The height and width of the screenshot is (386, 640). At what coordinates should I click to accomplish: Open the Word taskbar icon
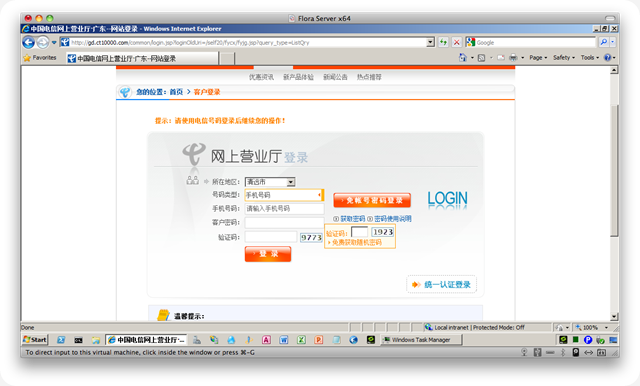coord(284,339)
